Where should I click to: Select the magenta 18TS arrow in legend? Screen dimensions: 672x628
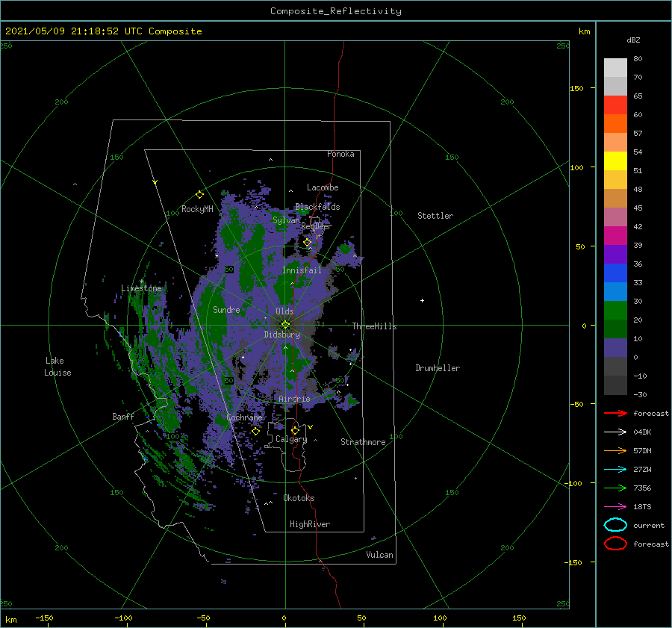coord(615,507)
